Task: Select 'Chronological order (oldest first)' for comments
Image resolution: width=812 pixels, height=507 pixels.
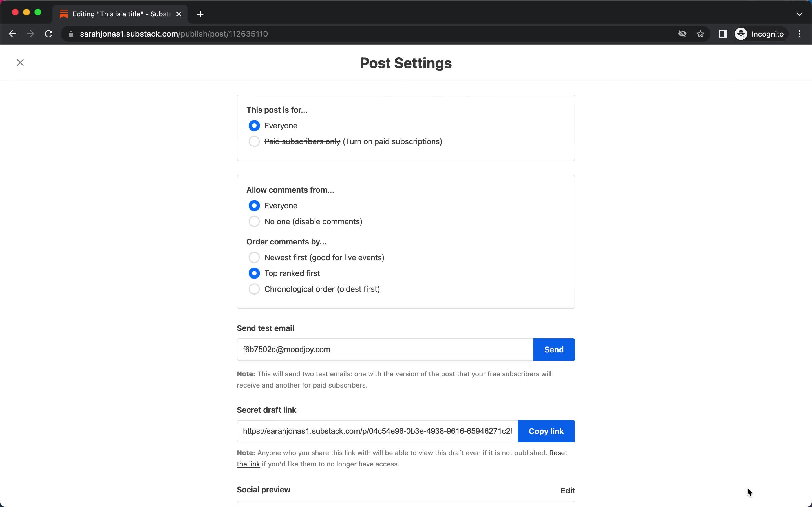Action: 254,288
